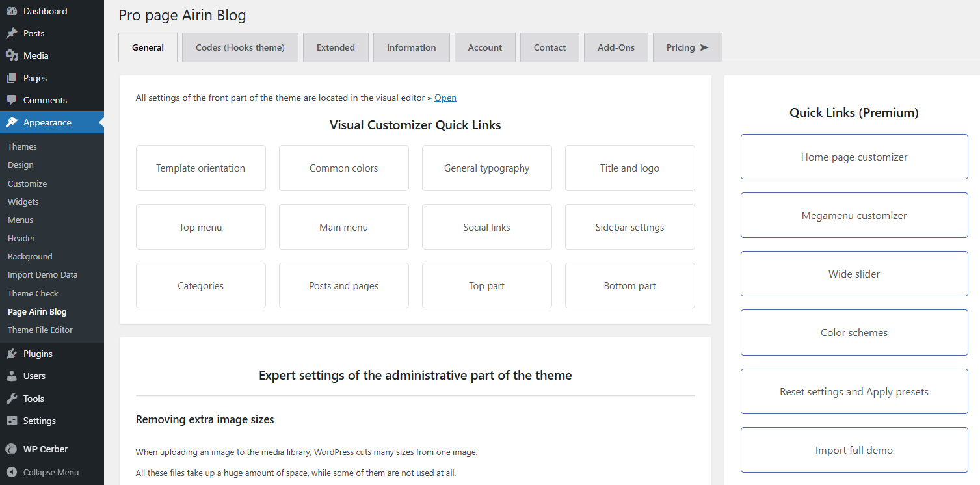Click the Open visual editor link

coord(445,98)
